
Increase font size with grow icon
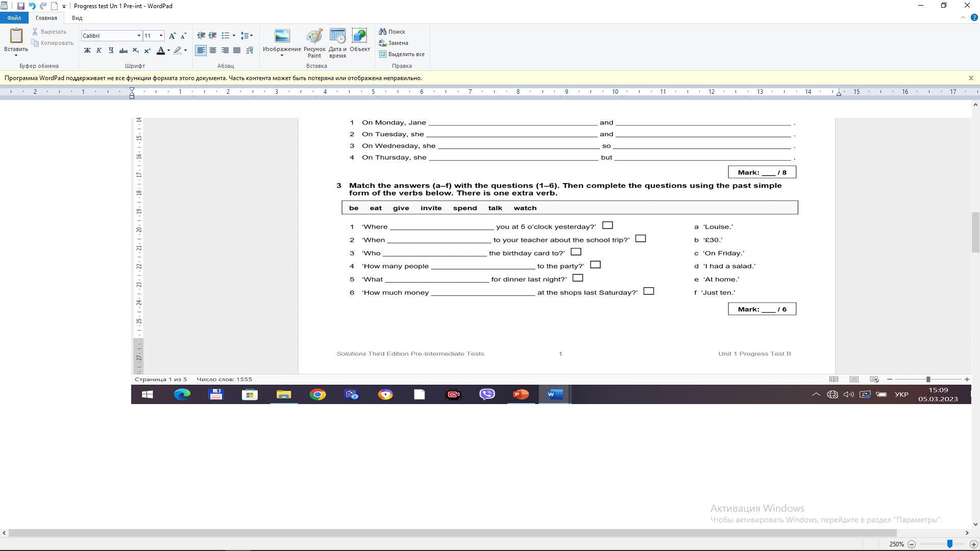(172, 36)
